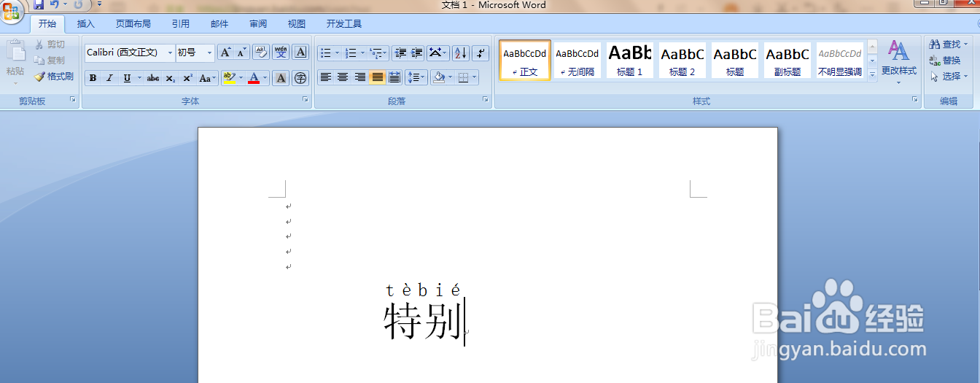Open the 页面布局 ribbon tab
980x383 pixels.
pyautogui.click(x=133, y=24)
